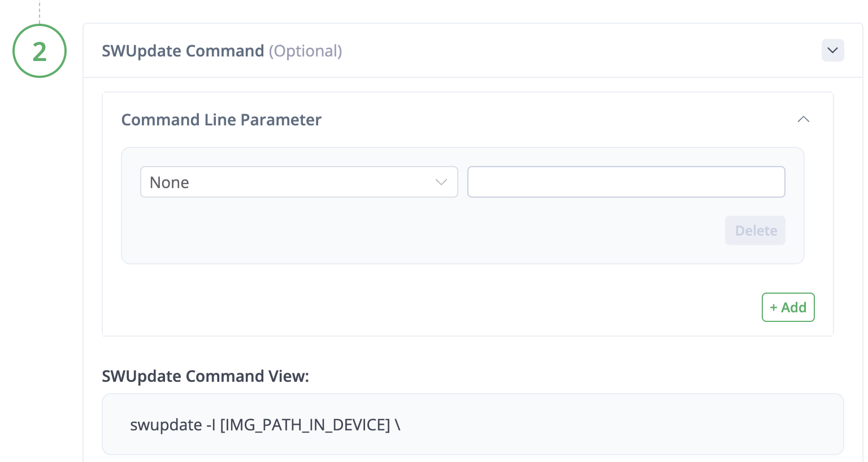Click the + Add button
Screen dimensions: 868x462
tap(788, 307)
